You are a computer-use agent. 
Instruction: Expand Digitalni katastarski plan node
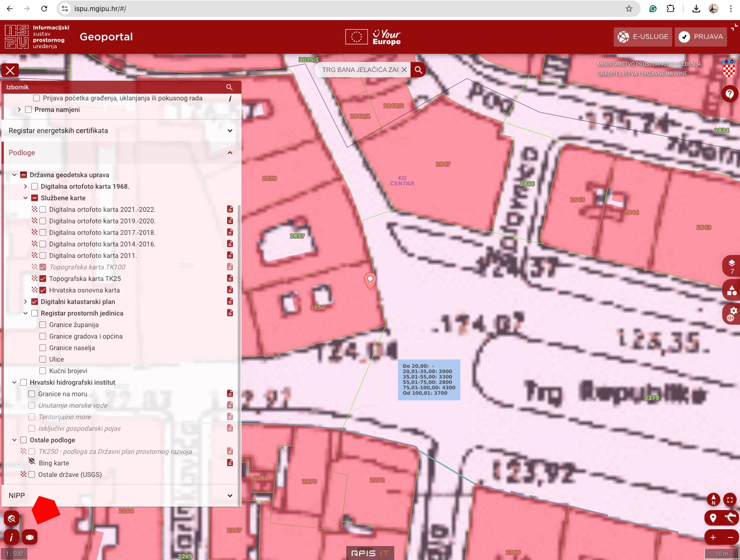pyautogui.click(x=25, y=302)
